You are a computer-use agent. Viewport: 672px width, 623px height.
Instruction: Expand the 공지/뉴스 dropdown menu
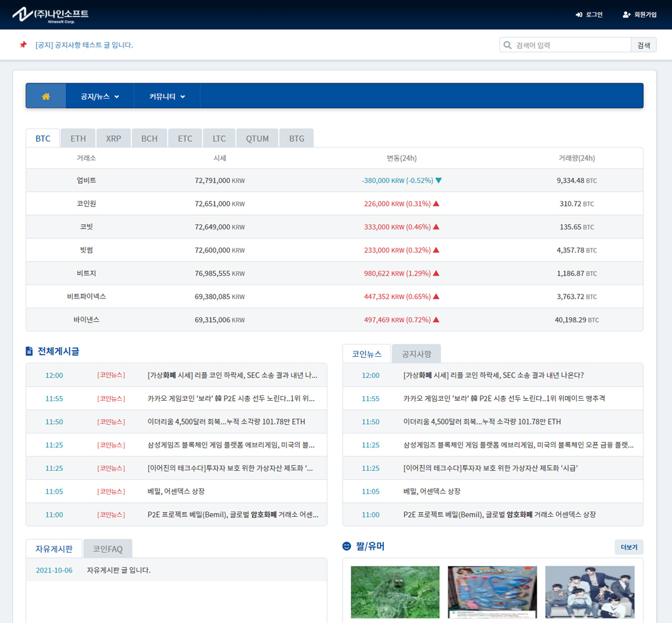(100, 96)
